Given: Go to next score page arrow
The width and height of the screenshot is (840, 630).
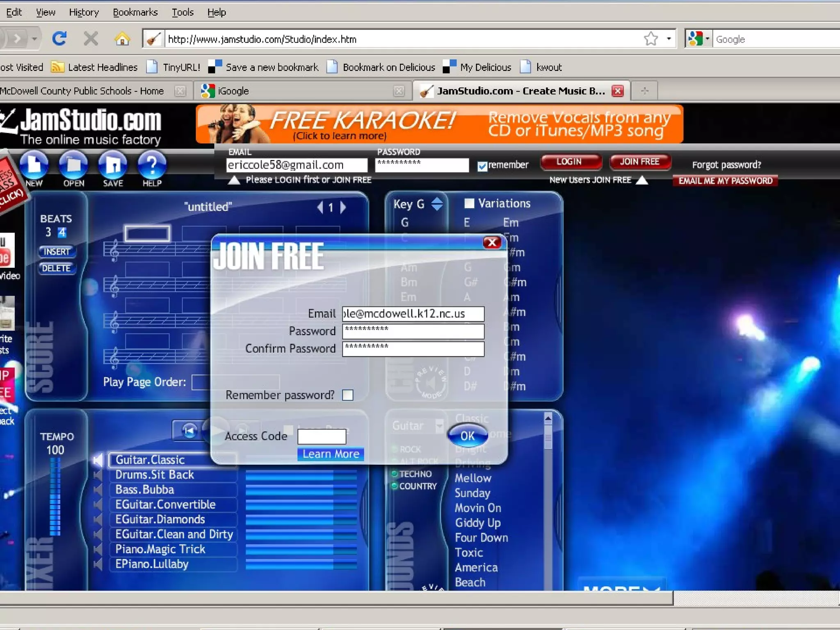Looking at the screenshot, I should coord(343,208).
